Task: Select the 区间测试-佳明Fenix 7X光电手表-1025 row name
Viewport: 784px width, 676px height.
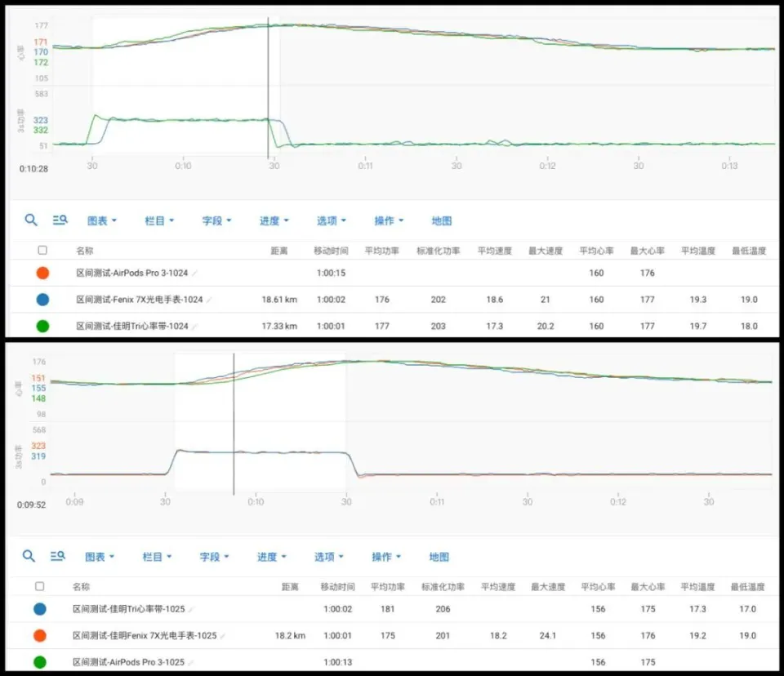Action: 144,635
